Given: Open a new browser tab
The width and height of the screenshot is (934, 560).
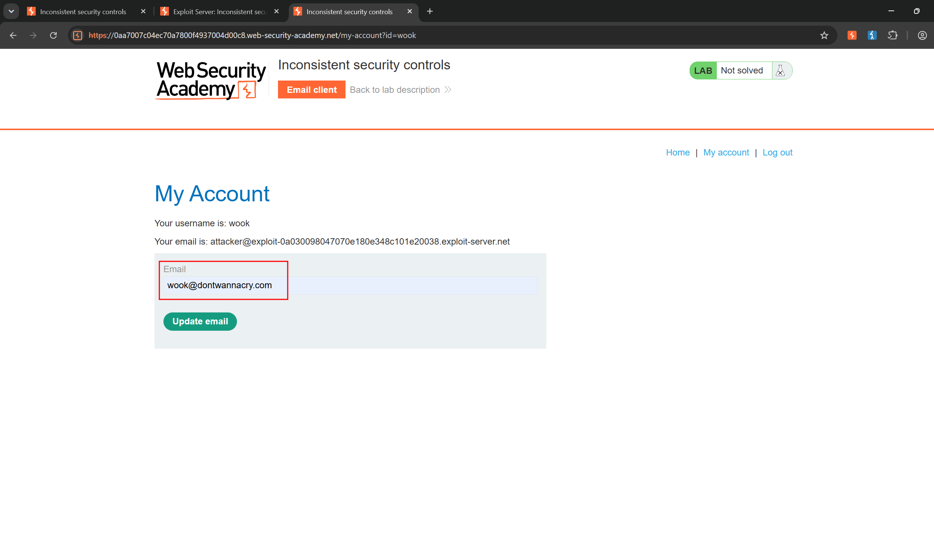Looking at the screenshot, I should tap(430, 11).
